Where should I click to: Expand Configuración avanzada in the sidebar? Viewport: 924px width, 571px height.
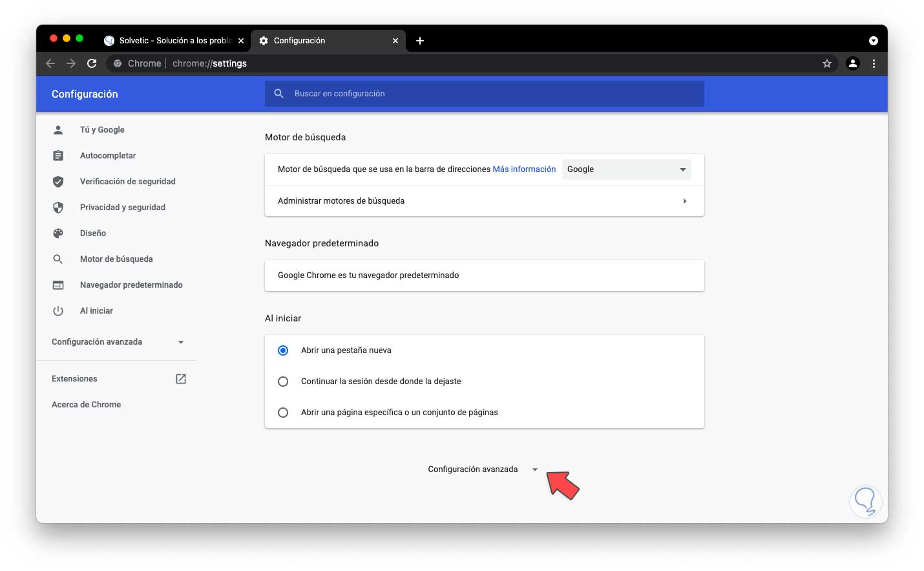coord(118,342)
